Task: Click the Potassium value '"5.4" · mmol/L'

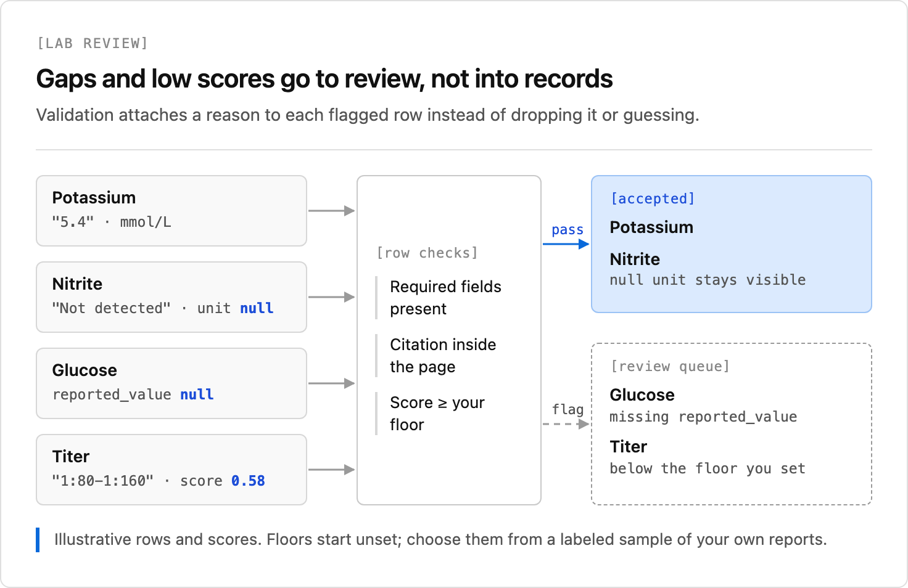Action: point(112,222)
